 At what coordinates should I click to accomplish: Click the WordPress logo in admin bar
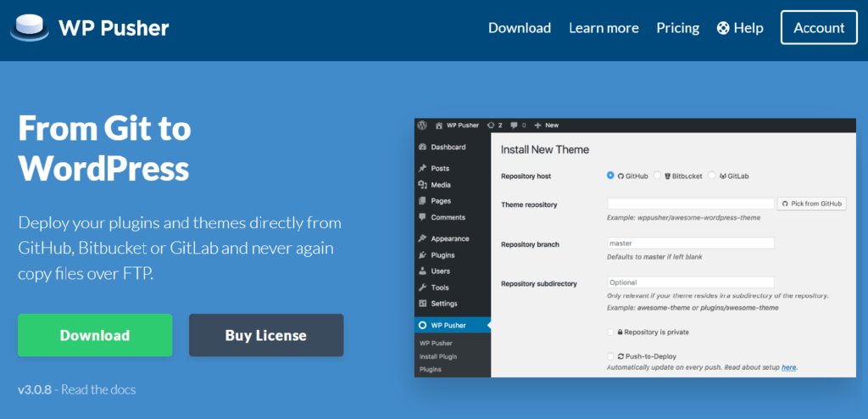click(422, 125)
